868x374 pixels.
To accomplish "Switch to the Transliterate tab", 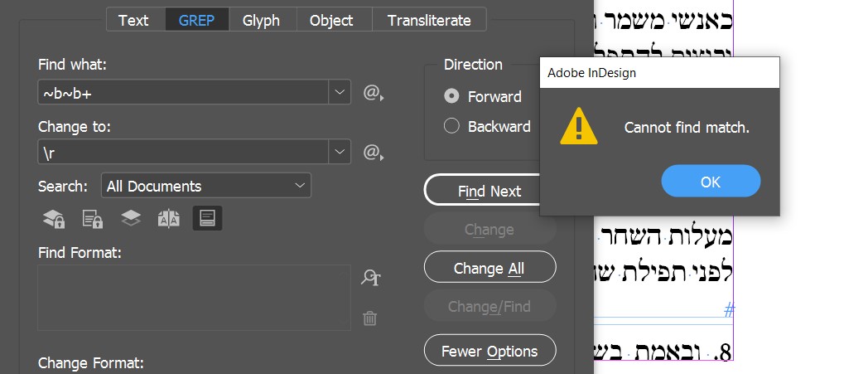I will click(429, 20).
